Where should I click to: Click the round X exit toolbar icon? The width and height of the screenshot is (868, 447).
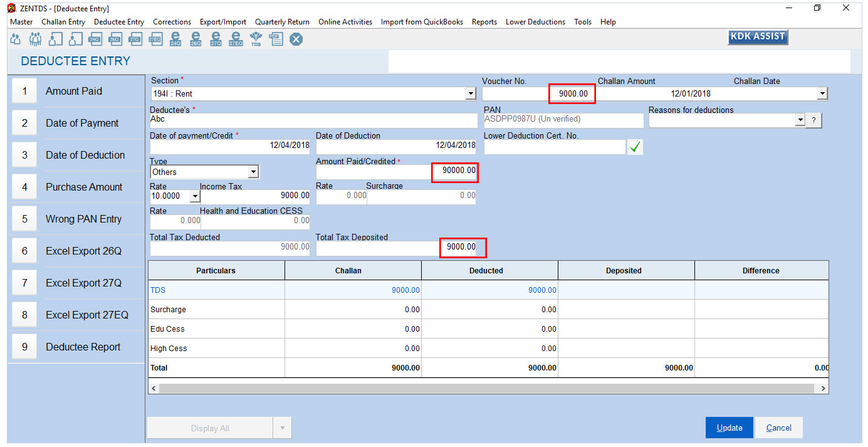pos(296,39)
